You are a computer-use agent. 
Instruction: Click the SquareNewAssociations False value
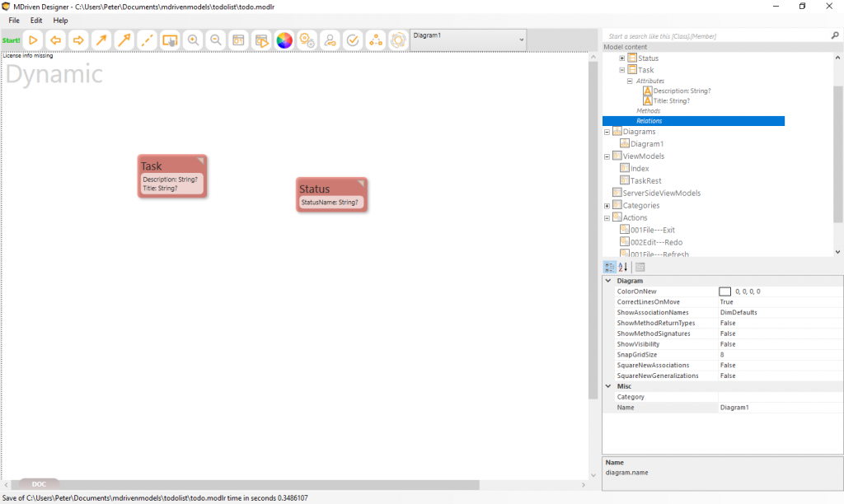(x=781, y=365)
